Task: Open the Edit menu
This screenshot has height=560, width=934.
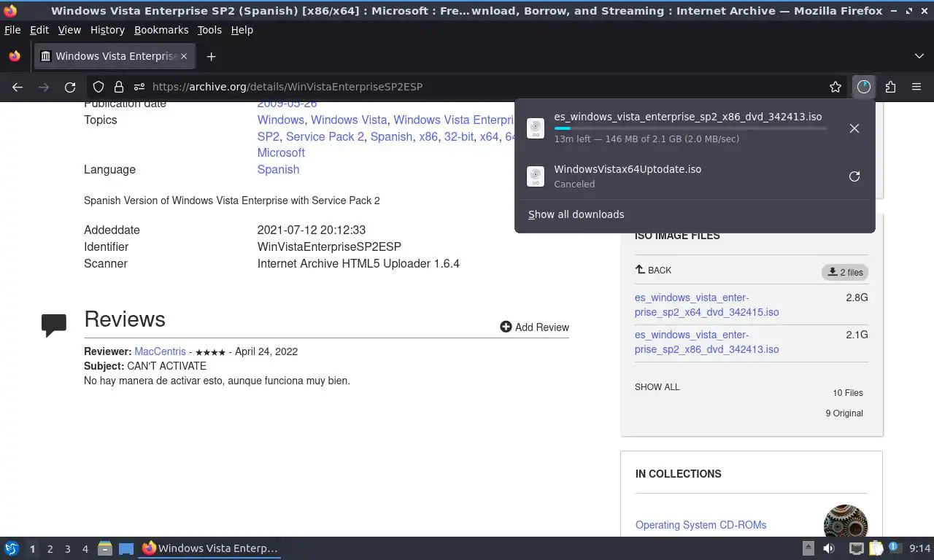Action: (39, 30)
